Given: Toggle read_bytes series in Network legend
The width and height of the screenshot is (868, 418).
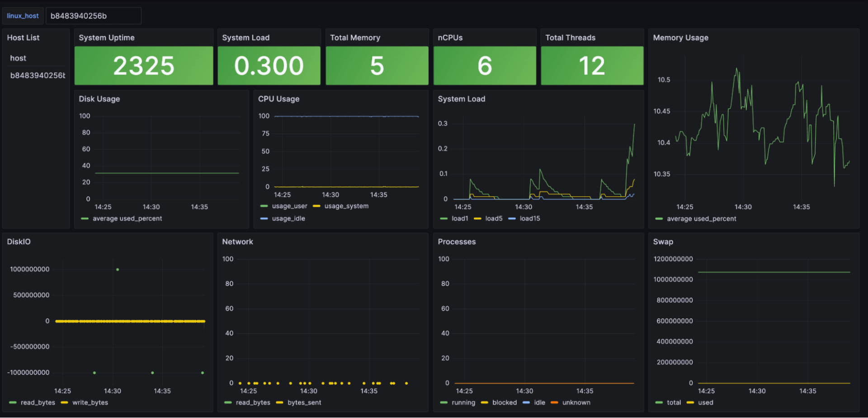Looking at the screenshot, I should pos(253,403).
